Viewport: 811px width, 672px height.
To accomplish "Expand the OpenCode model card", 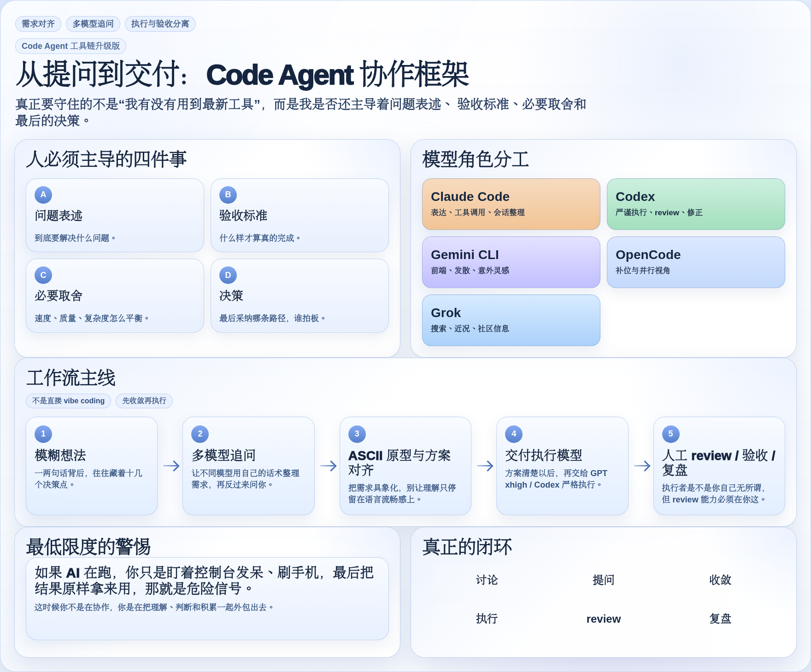I will pyautogui.click(x=696, y=262).
